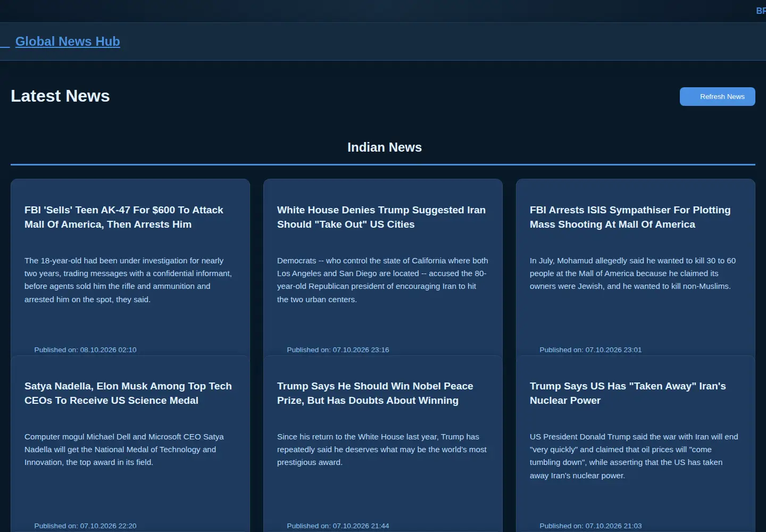The height and width of the screenshot is (532, 766).
Task: Open the FBI Arrests ISIS Sympathiser headline
Action: pyautogui.click(x=630, y=217)
